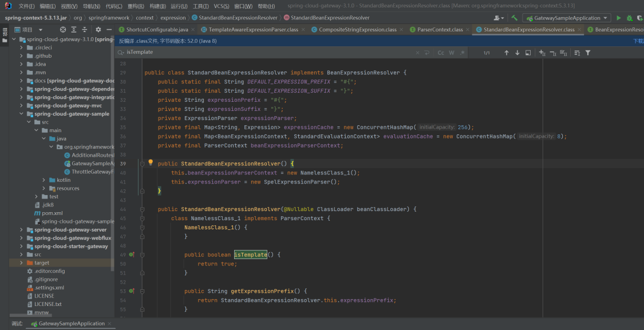Expand spring-cloud-gateway-server module
This screenshot has height=330, width=644.
tap(21, 229)
